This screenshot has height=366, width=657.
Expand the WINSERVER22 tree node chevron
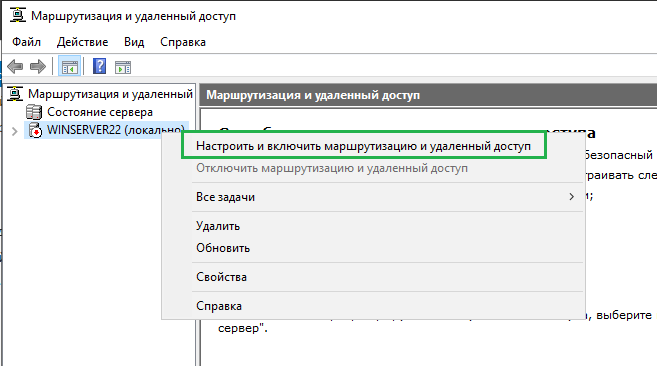[x=15, y=131]
